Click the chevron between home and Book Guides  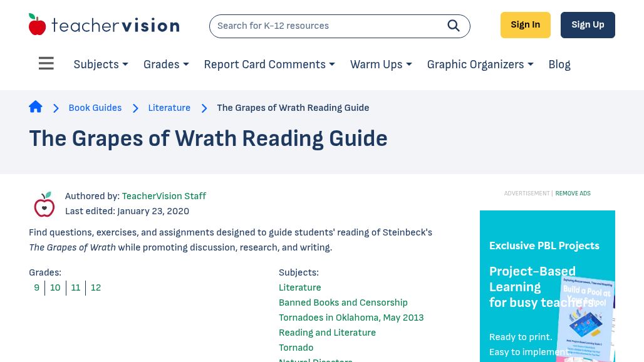(x=56, y=108)
